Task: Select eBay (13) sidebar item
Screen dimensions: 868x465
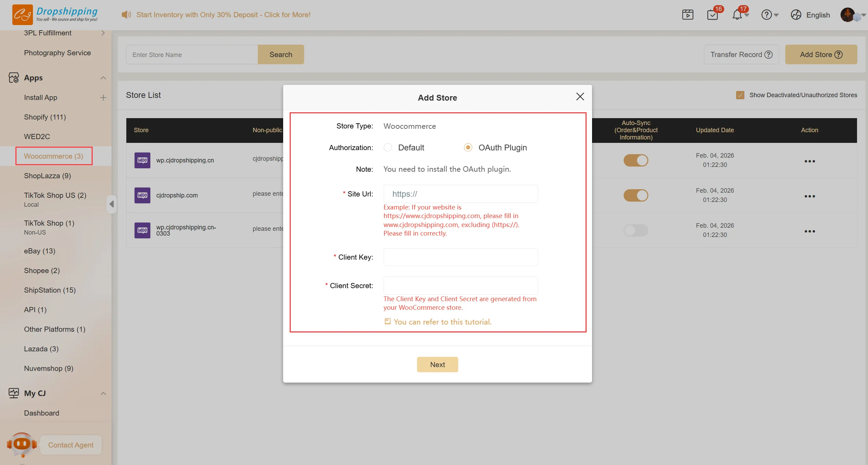Action: pyautogui.click(x=39, y=251)
